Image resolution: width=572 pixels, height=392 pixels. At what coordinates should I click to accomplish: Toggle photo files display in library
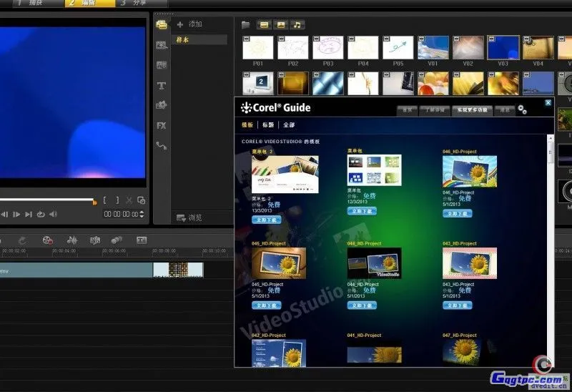(280, 25)
